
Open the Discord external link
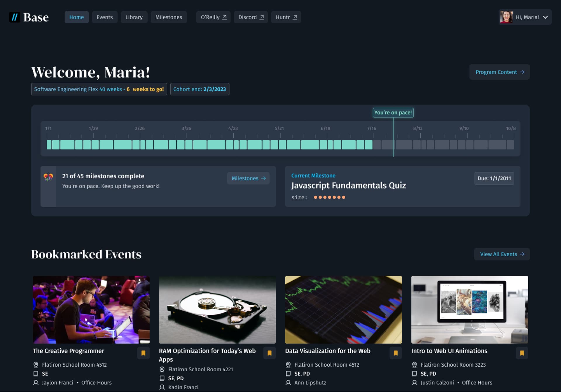(251, 17)
